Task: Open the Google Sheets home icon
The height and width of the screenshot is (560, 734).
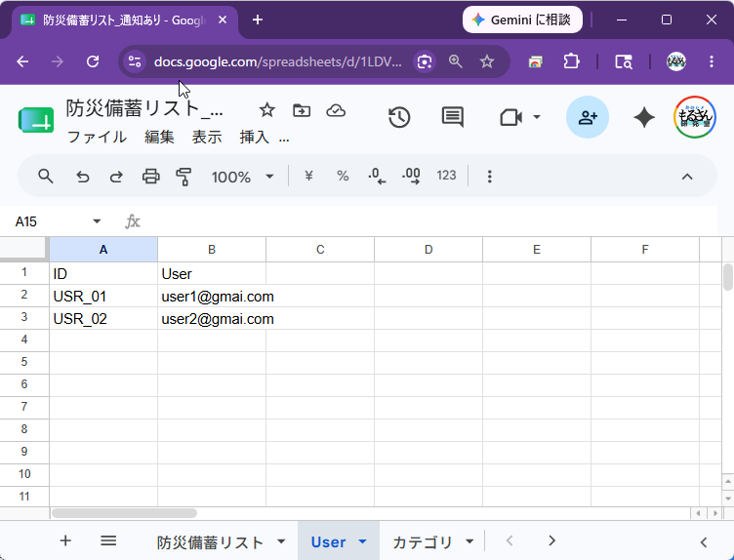Action: [x=36, y=120]
